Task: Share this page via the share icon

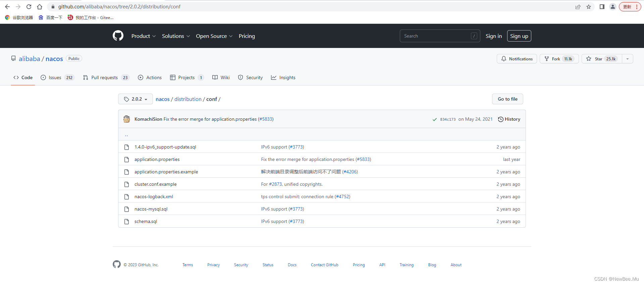Action: pyautogui.click(x=578, y=7)
